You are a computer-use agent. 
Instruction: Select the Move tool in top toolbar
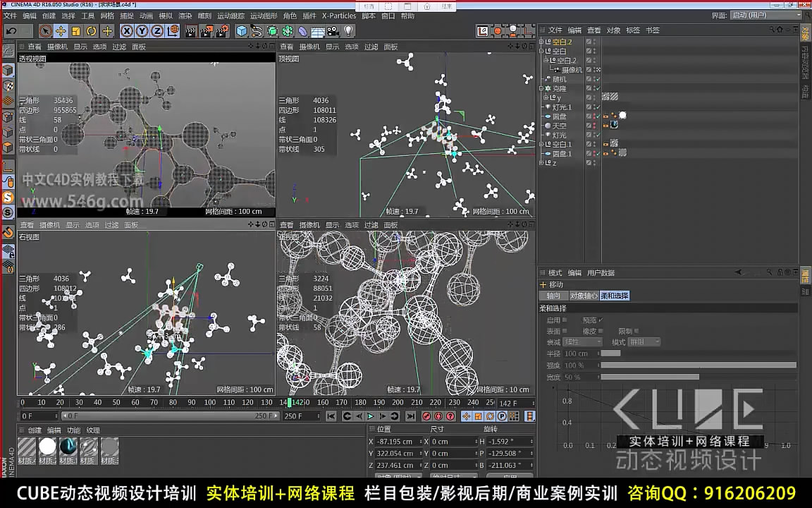coord(61,31)
